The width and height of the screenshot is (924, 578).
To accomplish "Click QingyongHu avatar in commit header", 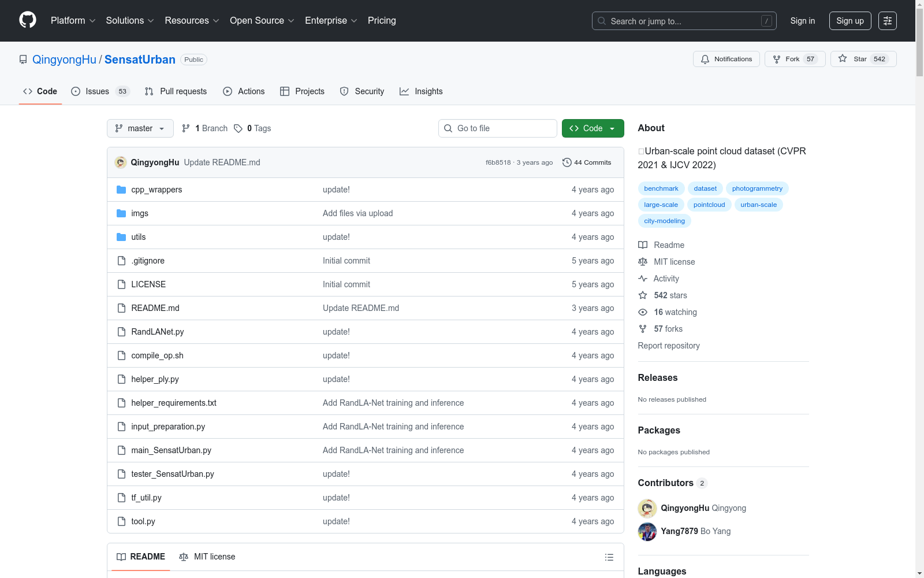I will [121, 162].
